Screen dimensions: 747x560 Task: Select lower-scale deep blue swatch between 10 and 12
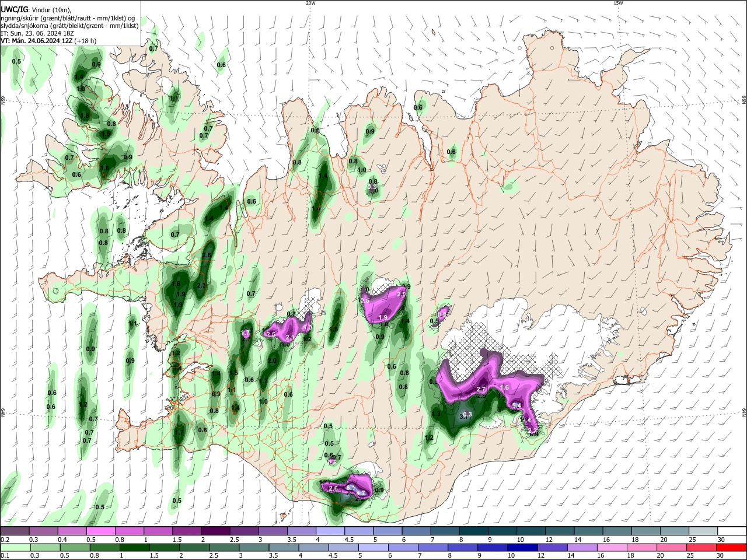click(x=523, y=547)
